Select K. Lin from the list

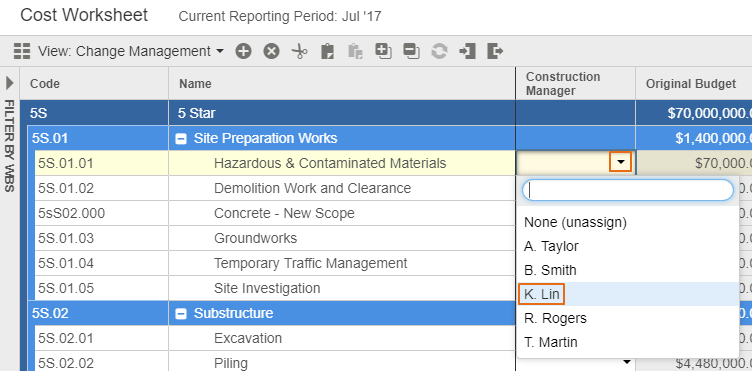click(x=542, y=294)
